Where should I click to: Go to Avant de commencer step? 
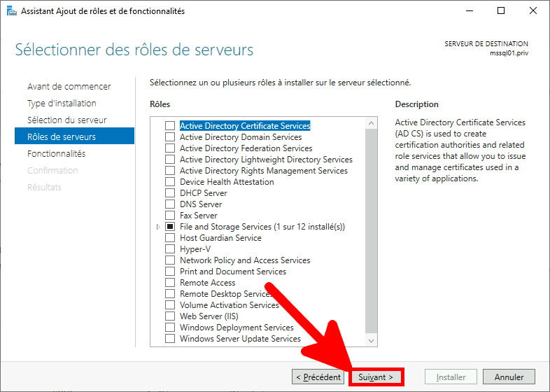pos(69,86)
